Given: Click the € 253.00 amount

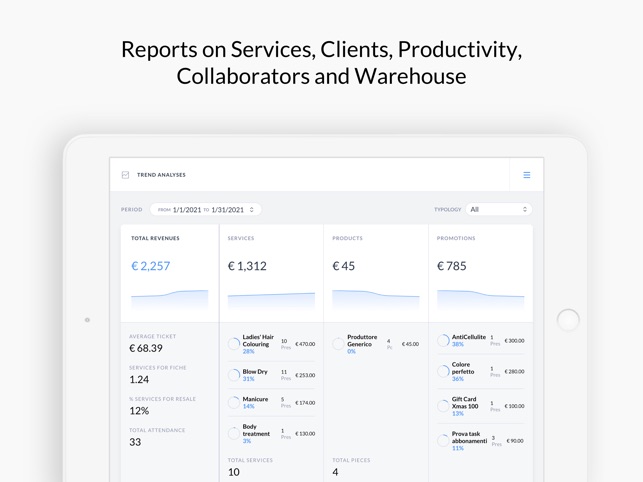Looking at the screenshot, I should (x=305, y=375).
